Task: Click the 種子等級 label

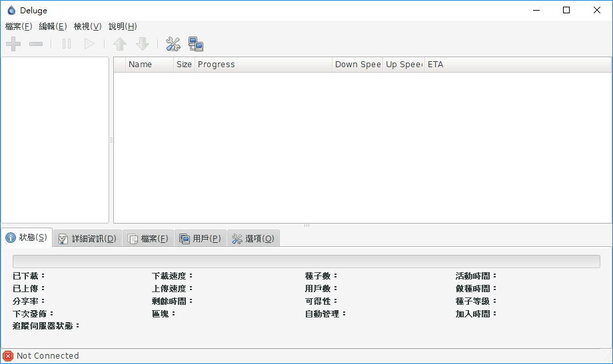Action: coord(476,301)
